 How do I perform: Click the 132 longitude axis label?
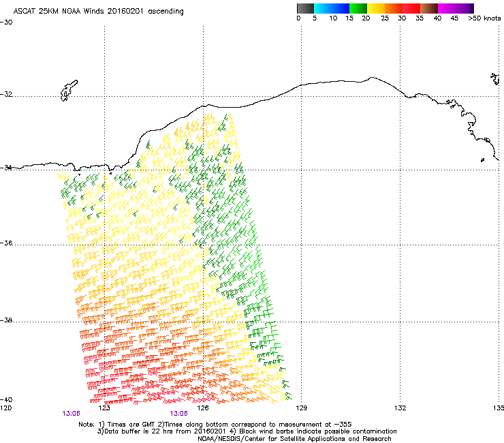400,408
